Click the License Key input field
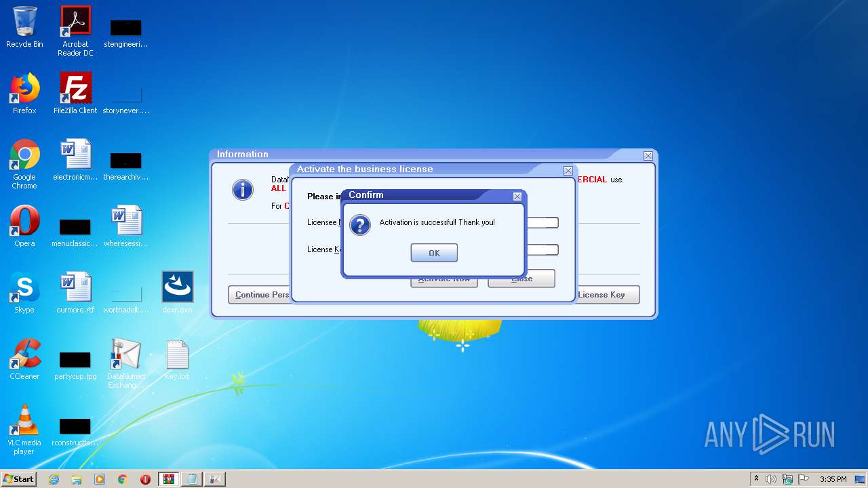The width and height of the screenshot is (868, 488). (542, 249)
